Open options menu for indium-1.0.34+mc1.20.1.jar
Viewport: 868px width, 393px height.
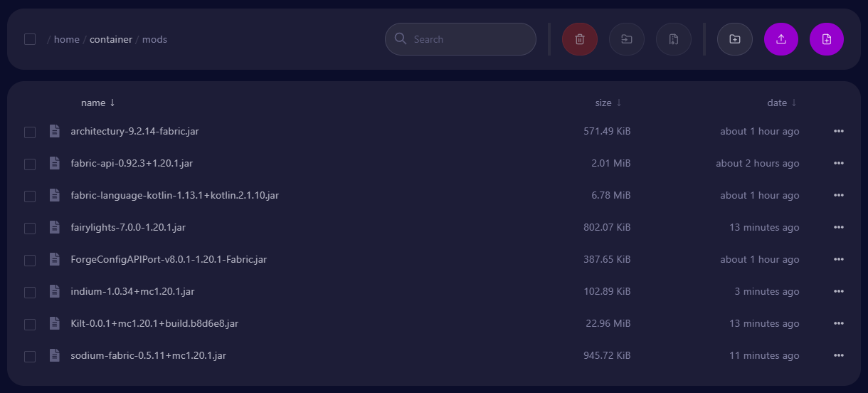pos(839,291)
